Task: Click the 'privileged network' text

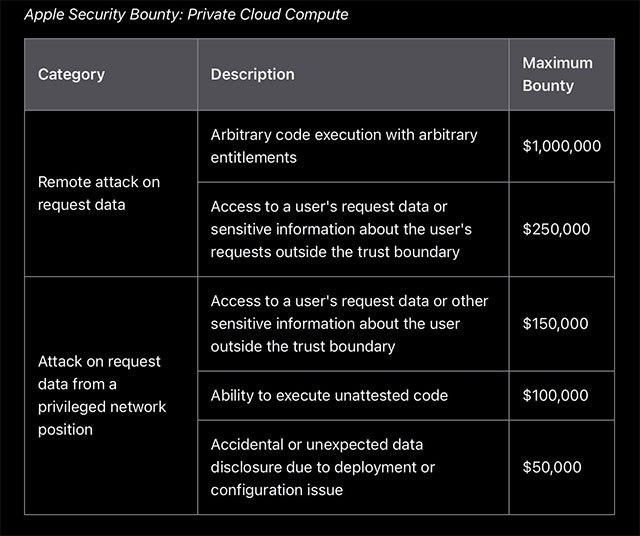Action: tap(102, 407)
